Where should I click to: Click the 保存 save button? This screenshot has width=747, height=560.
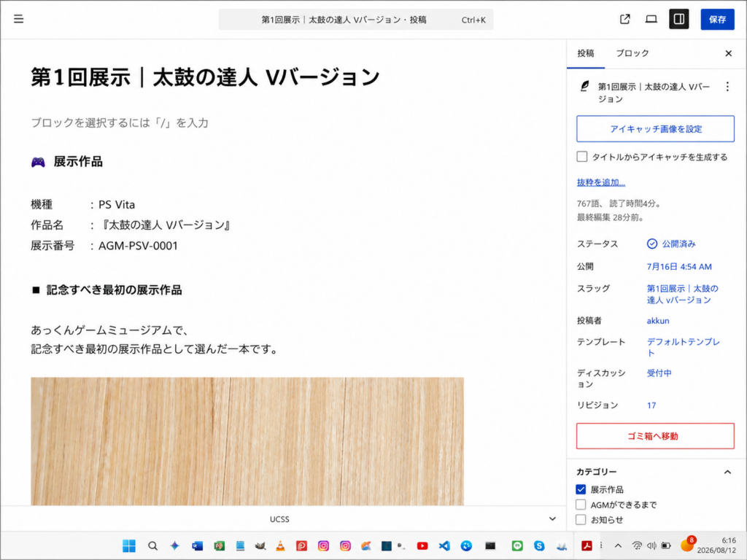(717, 19)
